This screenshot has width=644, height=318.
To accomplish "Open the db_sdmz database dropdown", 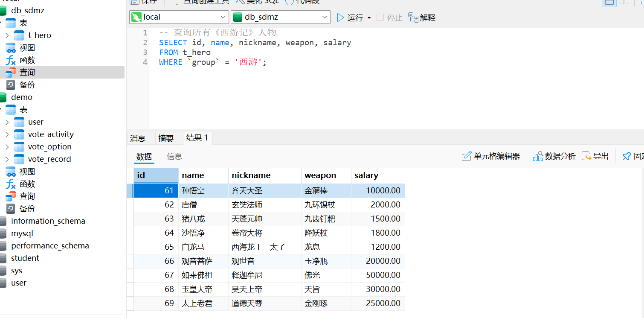I will [x=281, y=17].
